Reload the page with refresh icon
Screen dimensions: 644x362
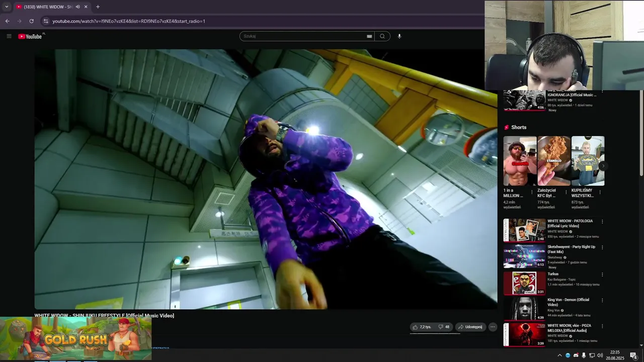tap(31, 21)
